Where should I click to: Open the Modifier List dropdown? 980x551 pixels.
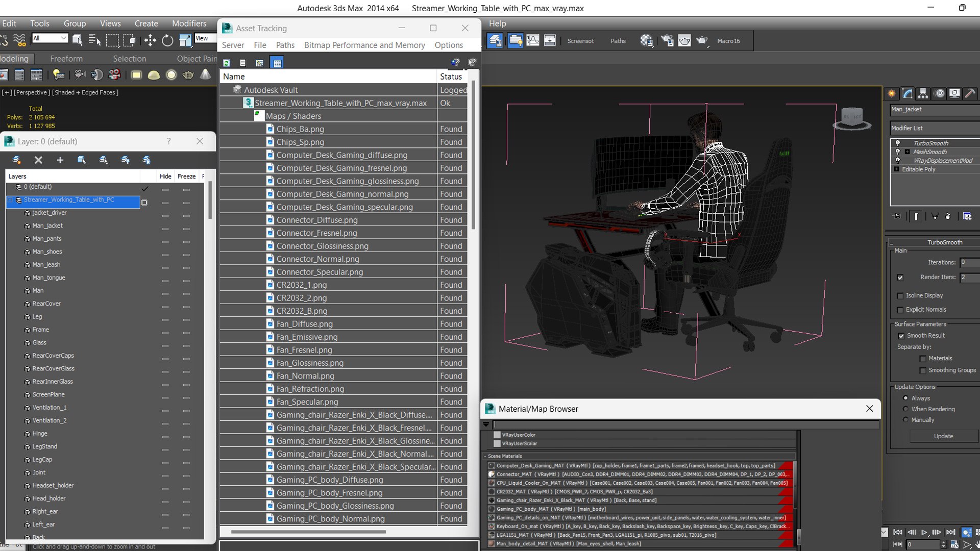coord(935,128)
